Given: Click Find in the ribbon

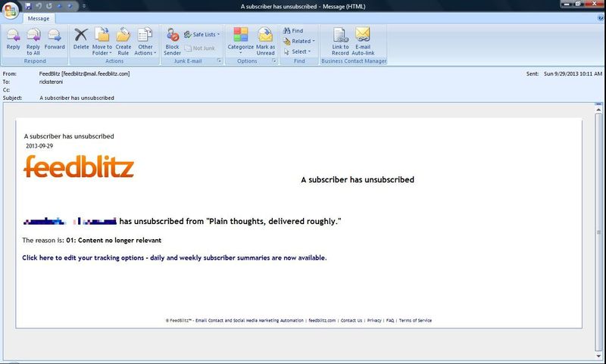Looking at the screenshot, I should pyautogui.click(x=293, y=31).
